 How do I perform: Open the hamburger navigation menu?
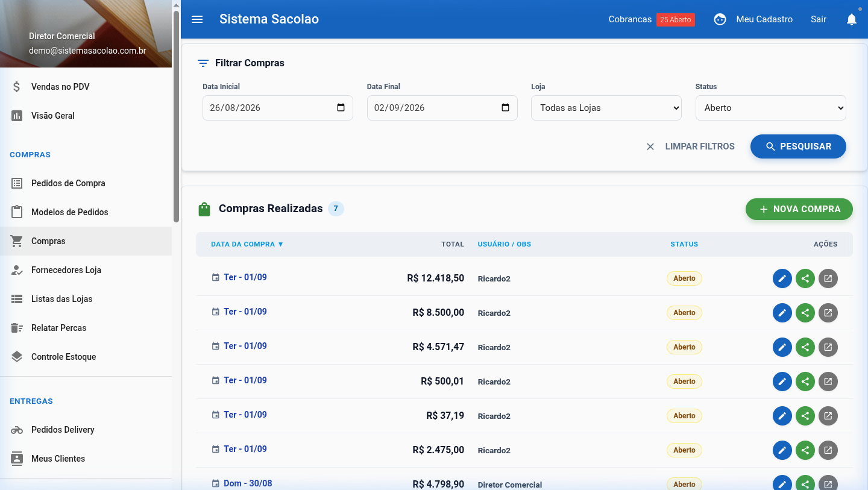197,19
